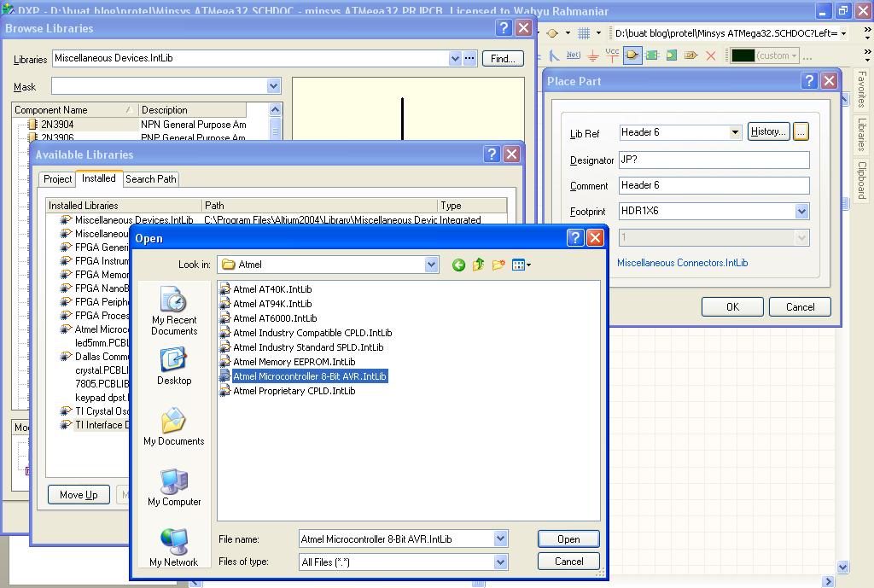Click the History button in Place Part

768,131
